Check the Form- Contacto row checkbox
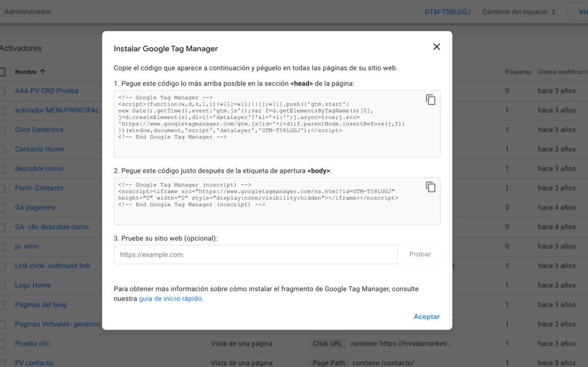The image size is (588, 367). tap(2, 188)
